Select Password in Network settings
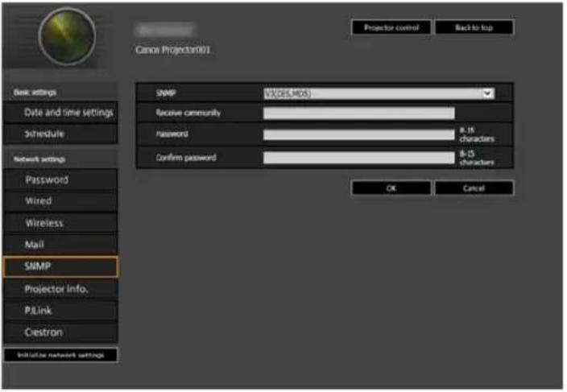 tap(60, 179)
